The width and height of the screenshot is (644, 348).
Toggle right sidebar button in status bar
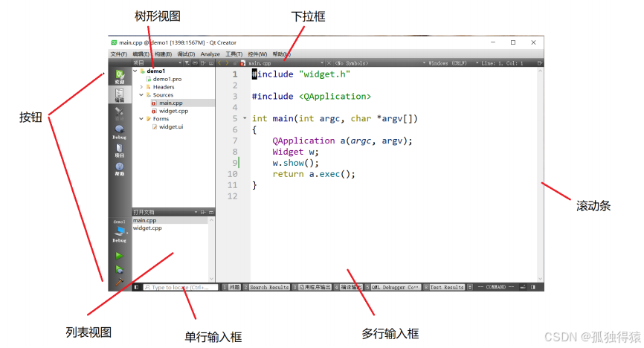pyautogui.click(x=533, y=287)
